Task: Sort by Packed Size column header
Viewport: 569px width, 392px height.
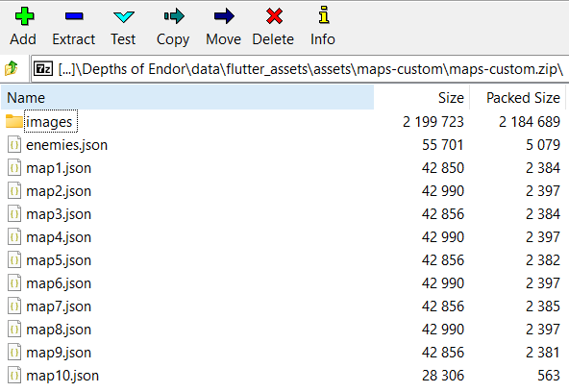Action: tap(517, 98)
